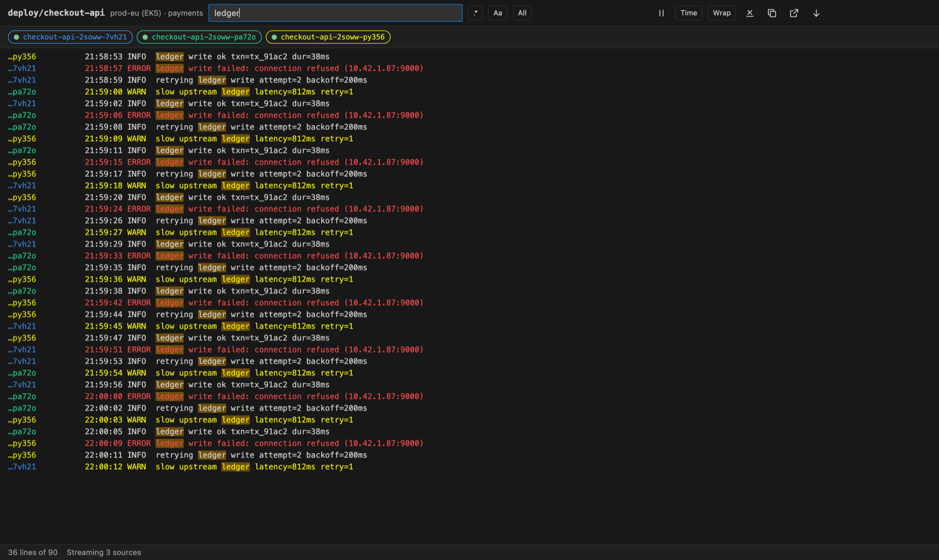Click pod label 7vh21 on 22:00:12 line

pyautogui.click(x=22, y=467)
